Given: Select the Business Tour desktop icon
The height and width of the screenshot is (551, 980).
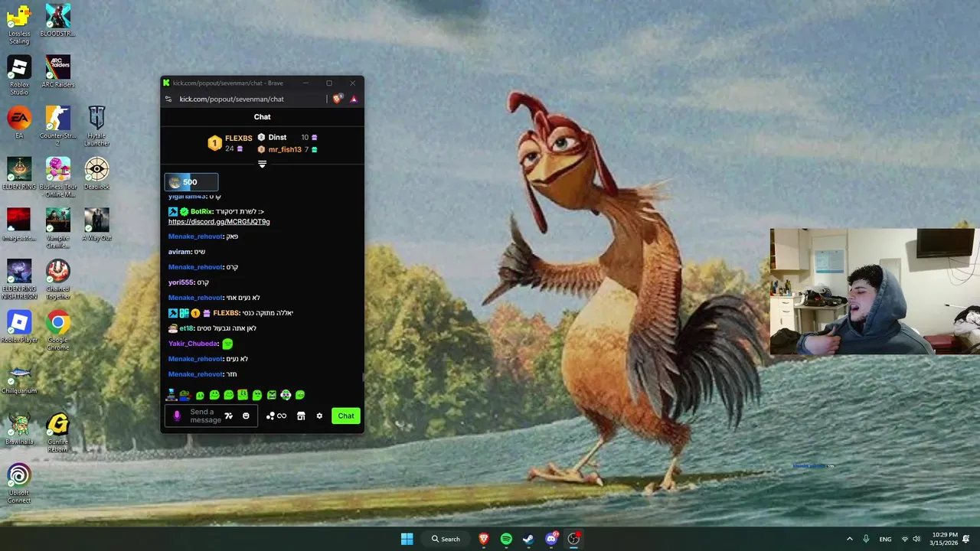Looking at the screenshot, I should pos(57,178).
